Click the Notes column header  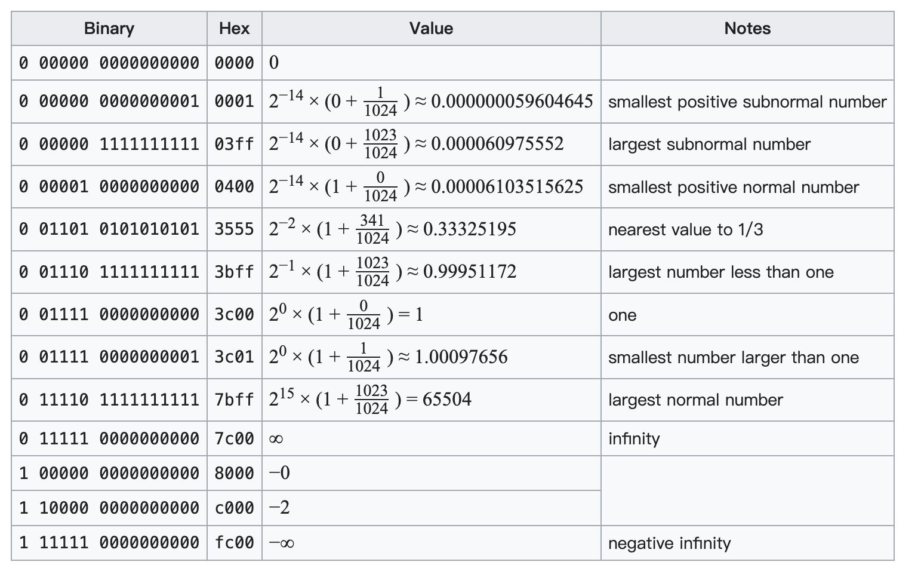click(x=747, y=28)
